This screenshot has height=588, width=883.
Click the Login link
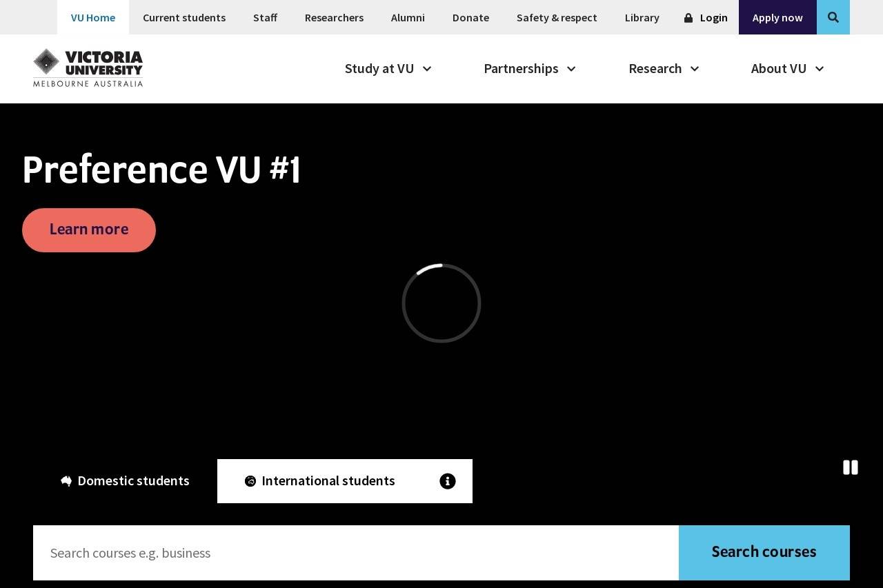click(713, 18)
